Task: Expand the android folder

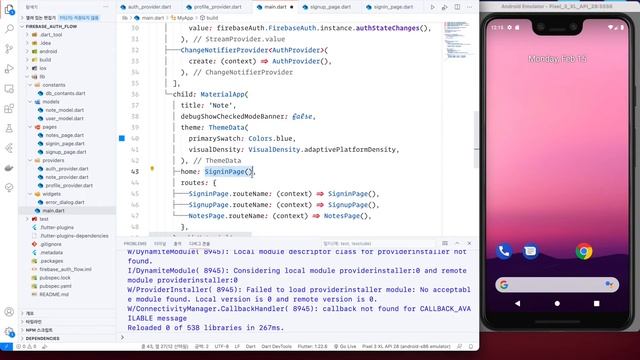Action: click(48, 51)
